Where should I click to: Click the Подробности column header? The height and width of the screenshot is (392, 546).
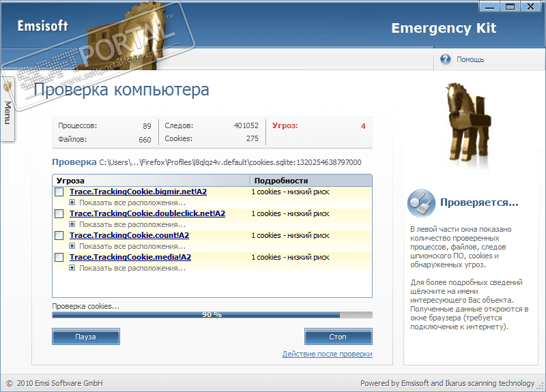pos(311,181)
